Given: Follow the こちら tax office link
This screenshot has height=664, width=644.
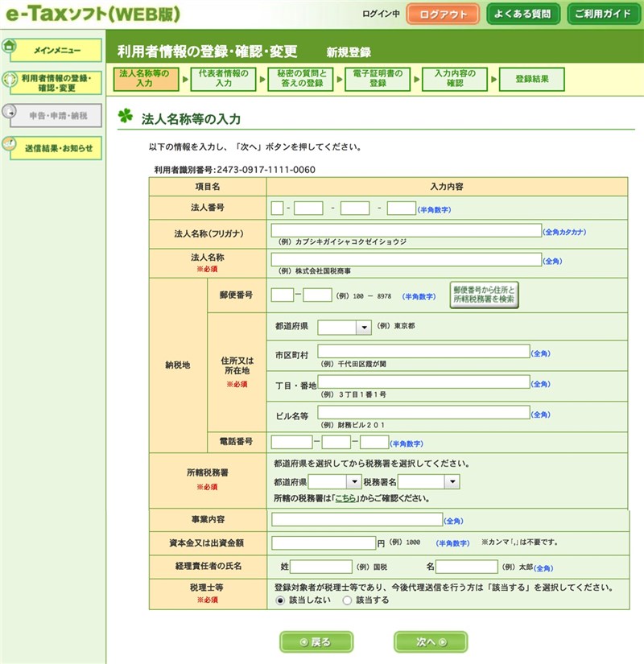Looking at the screenshot, I should (345, 498).
